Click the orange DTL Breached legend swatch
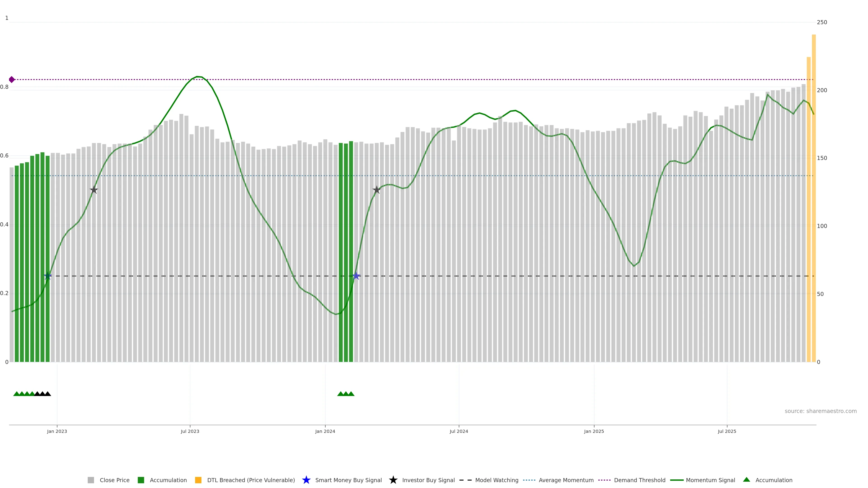The height and width of the screenshot is (488, 868). [x=198, y=480]
